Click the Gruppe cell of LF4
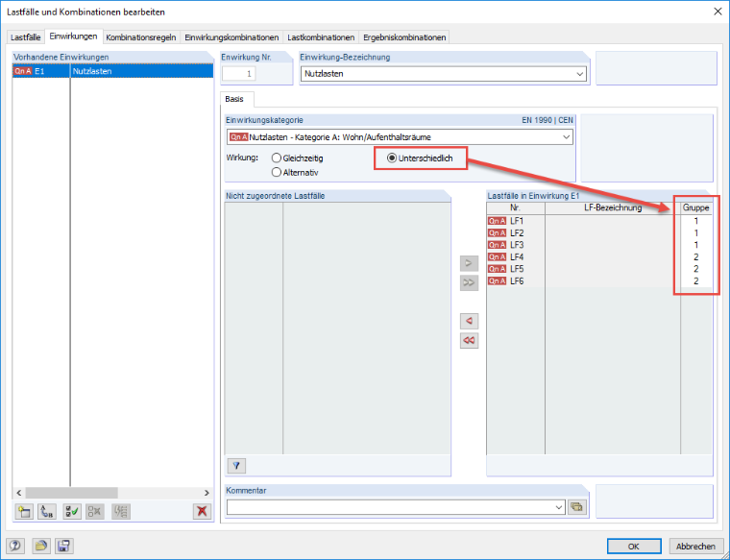The image size is (730, 560). [696, 257]
